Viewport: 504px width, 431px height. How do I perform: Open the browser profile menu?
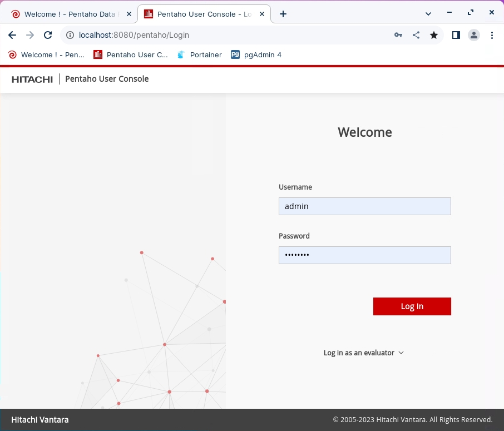[x=474, y=35]
